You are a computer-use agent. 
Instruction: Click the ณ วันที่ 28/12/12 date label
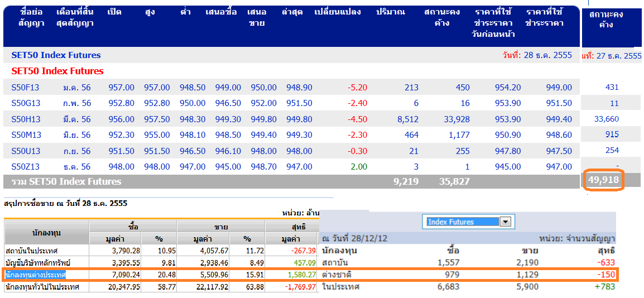pyautogui.click(x=354, y=238)
